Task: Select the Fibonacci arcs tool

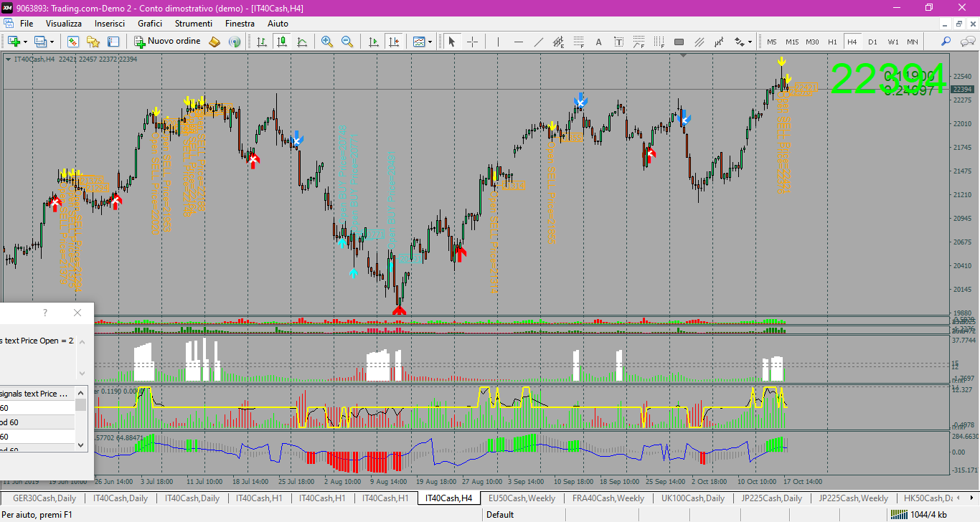Action: [639, 42]
